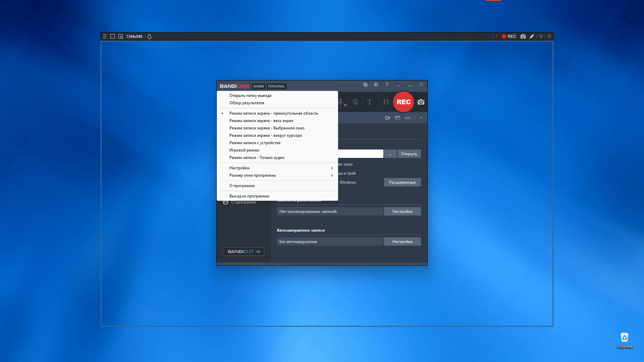The height and width of the screenshot is (362, 644).
Task: Click the help question mark icon
Action: click(x=387, y=85)
